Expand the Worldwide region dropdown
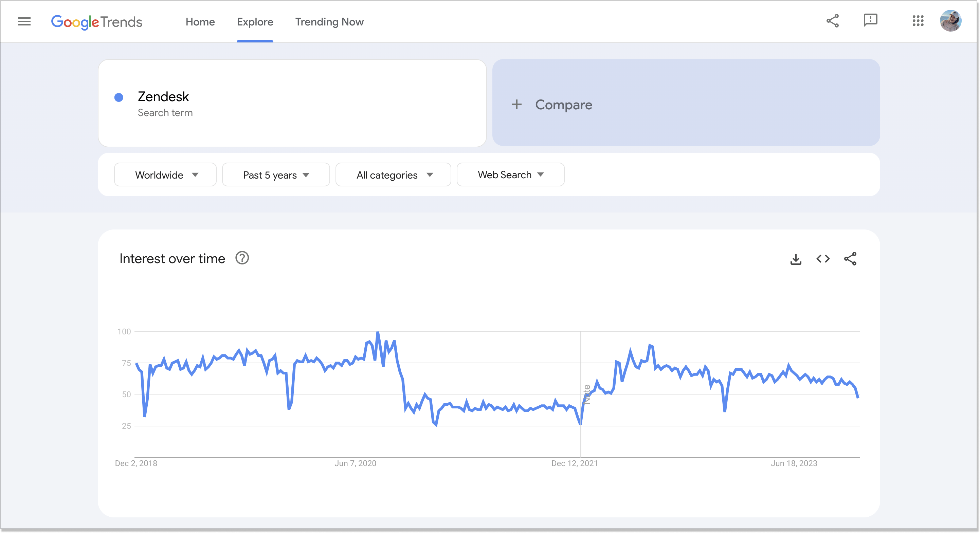Image resolution: width=980 pixels, height=533 pixels. pos(165,174)
